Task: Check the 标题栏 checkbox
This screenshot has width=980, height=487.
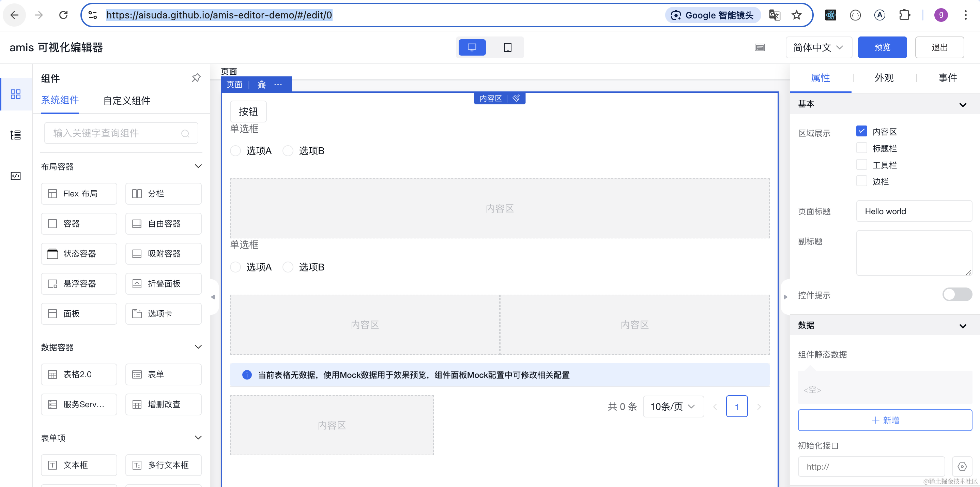Action: [861, 148]
